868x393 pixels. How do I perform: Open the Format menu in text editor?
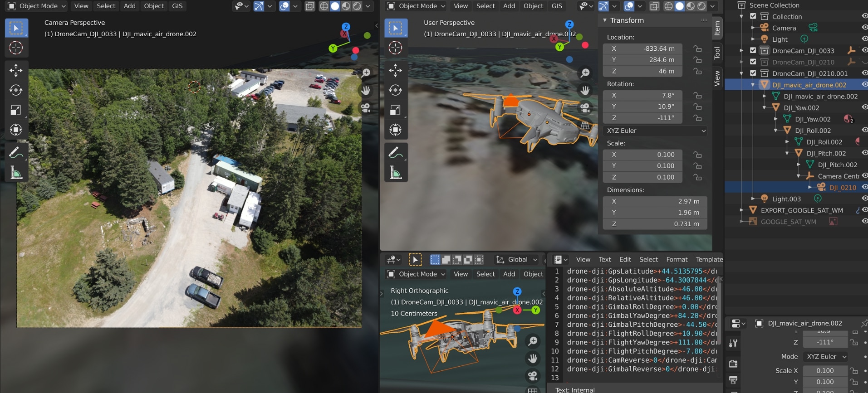(x=677, y=259)
